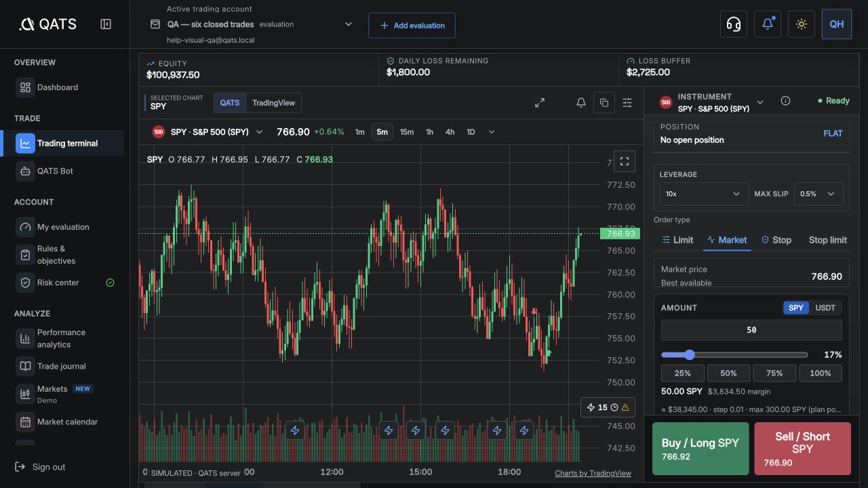Expand chart panel with arrows icon
The image size is (868, 488).
[x=540, y=103]
